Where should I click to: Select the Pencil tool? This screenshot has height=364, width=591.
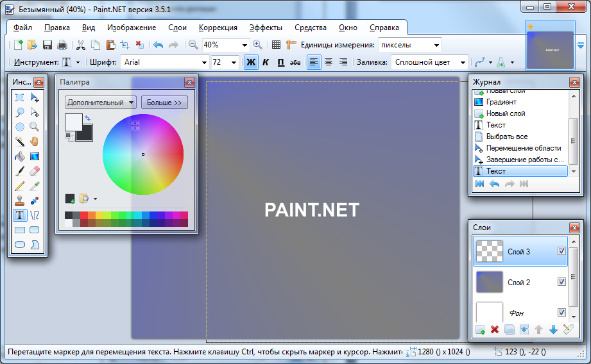pos(20,186)
